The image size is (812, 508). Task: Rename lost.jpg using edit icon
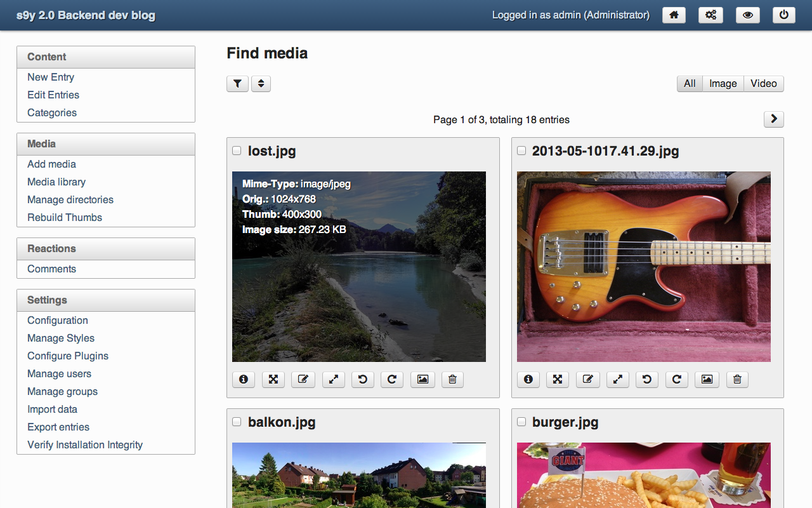303,380
